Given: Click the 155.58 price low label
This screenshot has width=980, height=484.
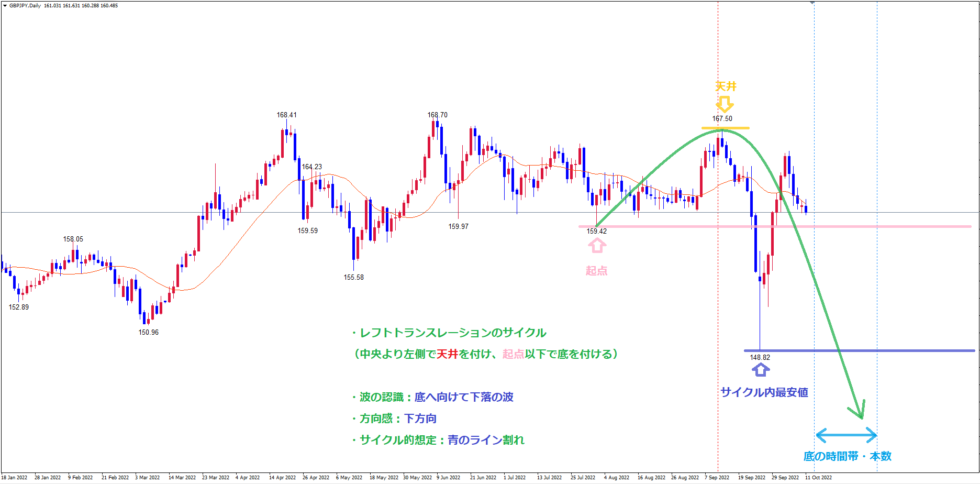Looking at the screenshot, I should (353, 277).
